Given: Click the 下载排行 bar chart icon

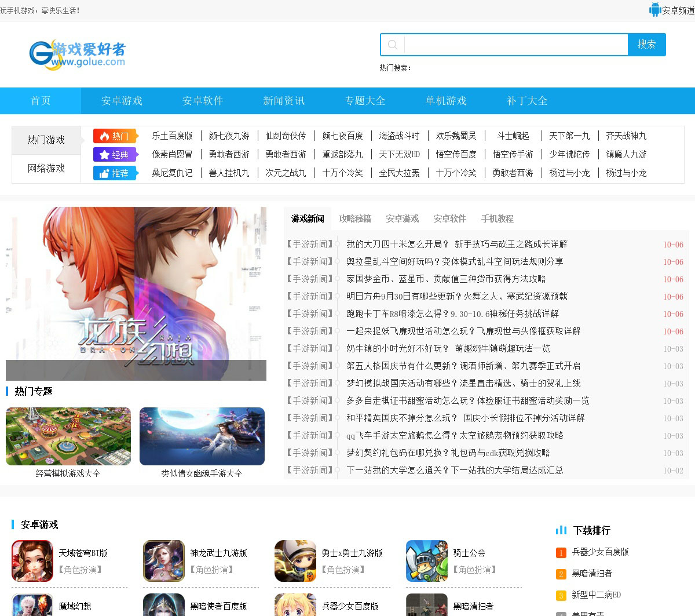Looking at the screenshot, I should [561, 530].
